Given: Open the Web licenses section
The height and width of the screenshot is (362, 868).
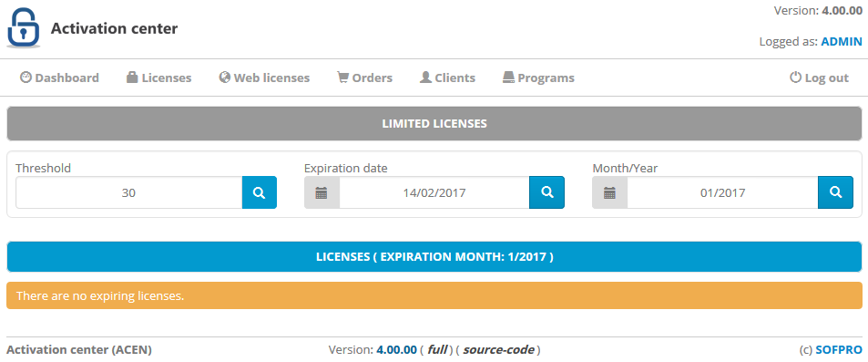Looking at the screenshot, I should point(264,78).
